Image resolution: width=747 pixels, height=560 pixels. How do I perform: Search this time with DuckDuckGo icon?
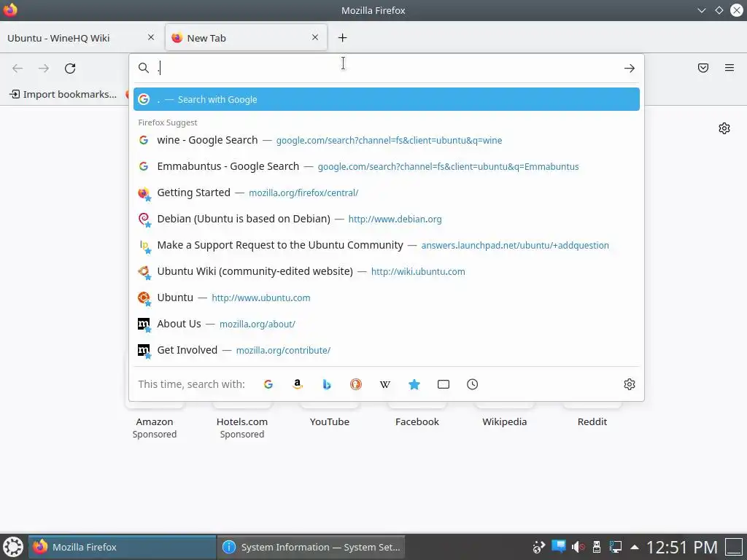click(356, 384)
